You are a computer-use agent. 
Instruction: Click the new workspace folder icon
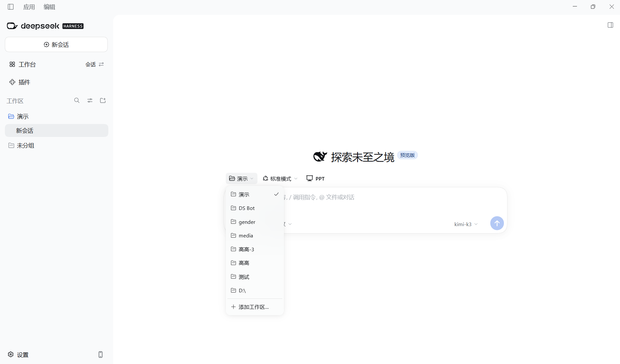pyautogui.click(x=103, y=100)
